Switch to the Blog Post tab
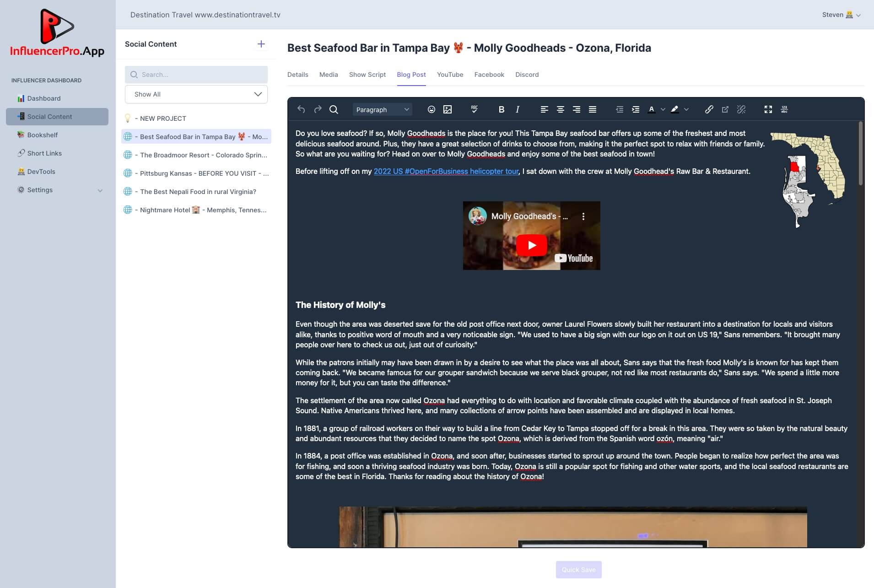This screenshot has width=874, height=588. click(x=411, y=75)
